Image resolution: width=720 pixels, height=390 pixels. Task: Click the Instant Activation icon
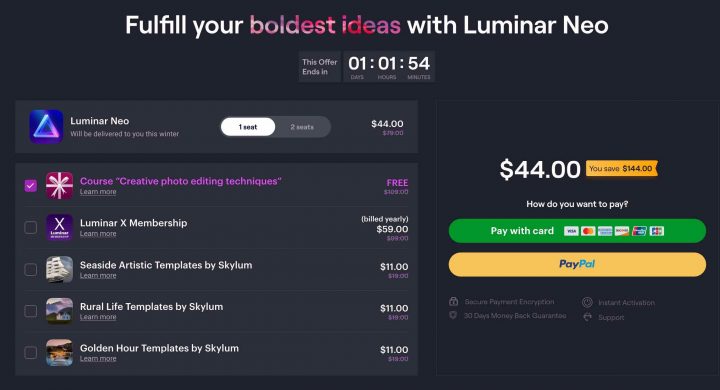click(x=587, y=302)
